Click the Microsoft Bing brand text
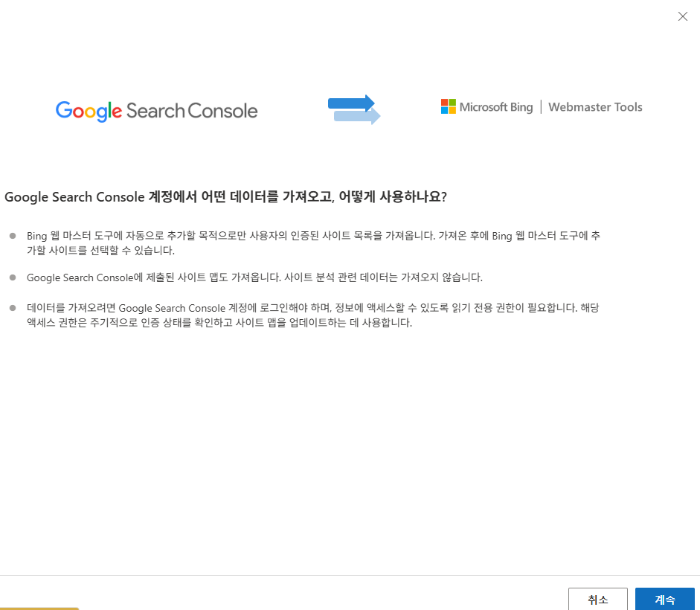Viewport: 700px width, 610px height. (497, 106)
